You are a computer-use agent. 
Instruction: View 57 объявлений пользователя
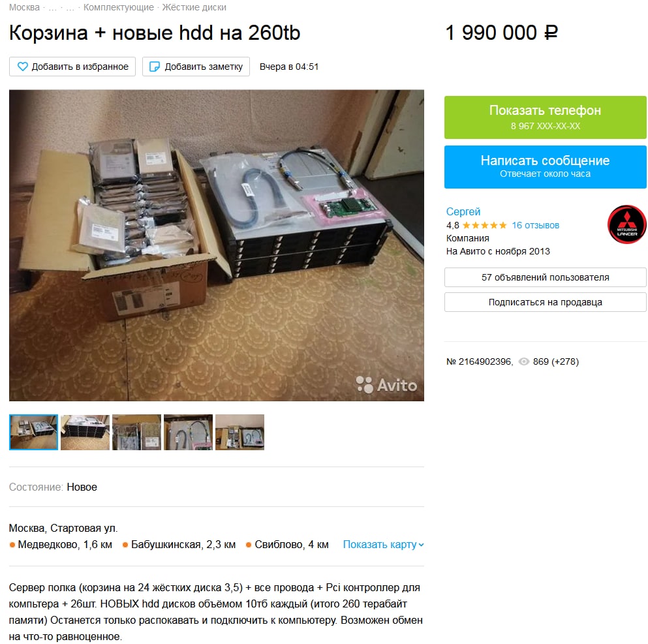pyautogui.click(x=545, y=277)
